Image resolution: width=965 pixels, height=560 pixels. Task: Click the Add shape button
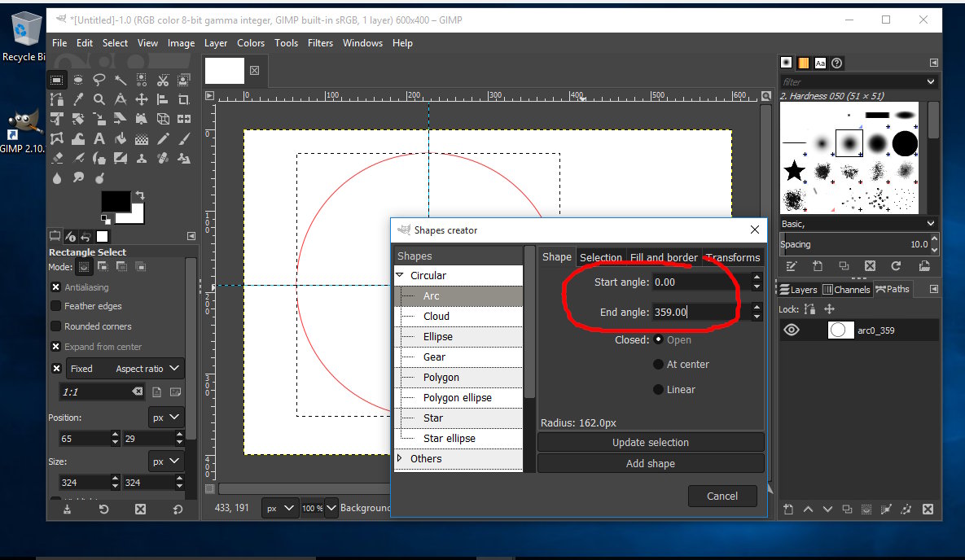point(650,464)
